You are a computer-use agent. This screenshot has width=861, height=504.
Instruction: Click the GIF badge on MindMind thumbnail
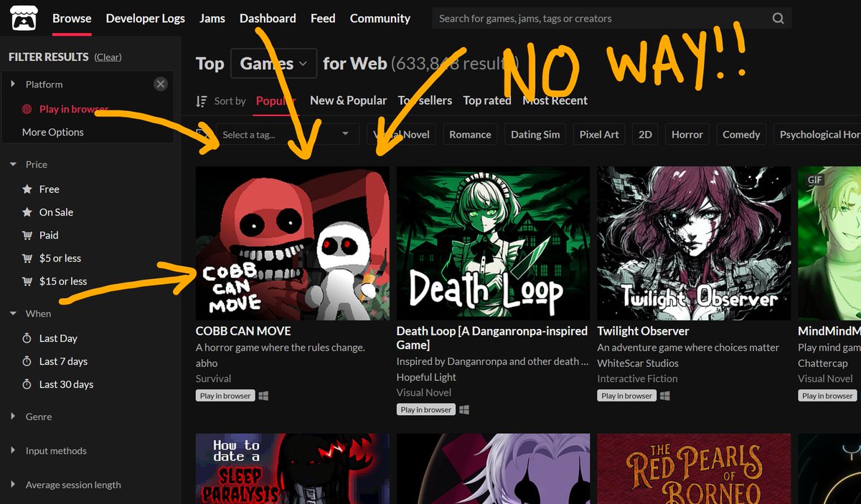(815, 180)
